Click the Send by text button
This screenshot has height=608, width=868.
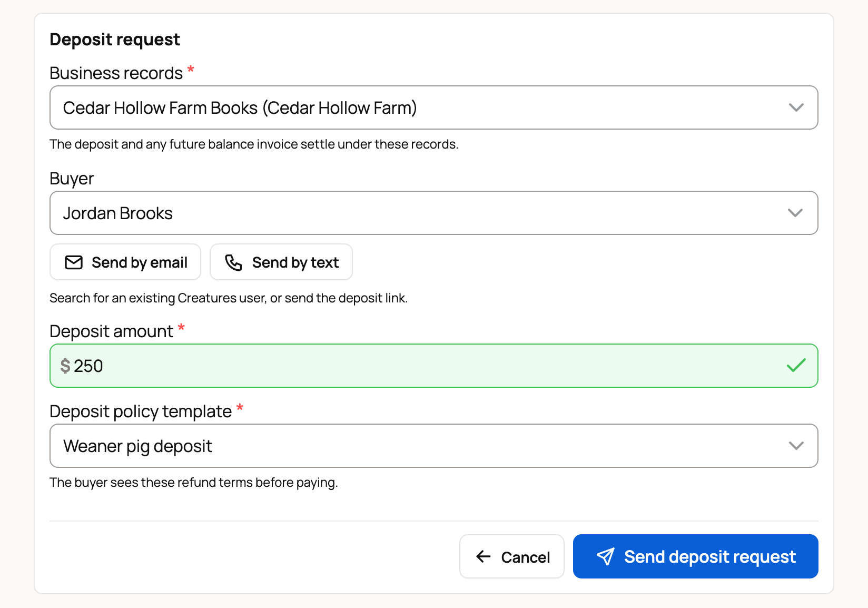coord(281,262)
